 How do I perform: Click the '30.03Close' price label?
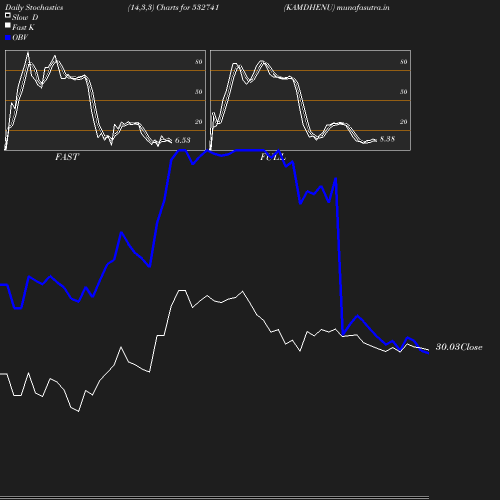(x=459, y=347)
